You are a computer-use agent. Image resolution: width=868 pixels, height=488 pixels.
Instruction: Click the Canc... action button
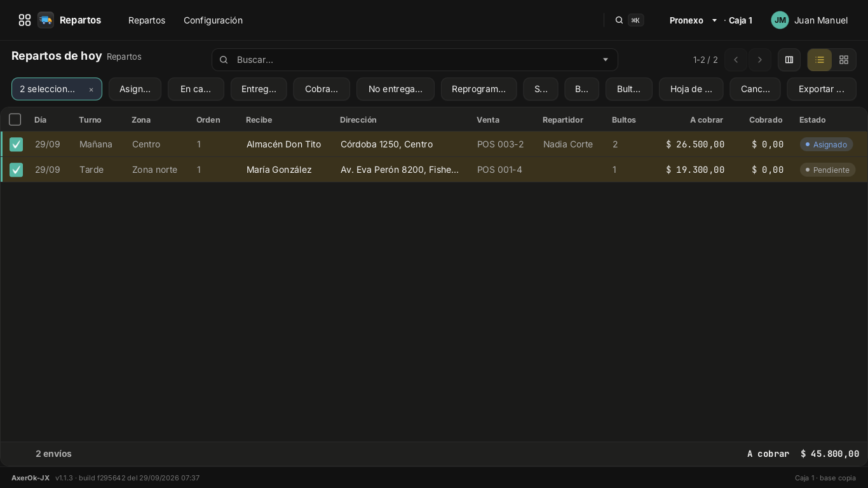click(756, 89)
